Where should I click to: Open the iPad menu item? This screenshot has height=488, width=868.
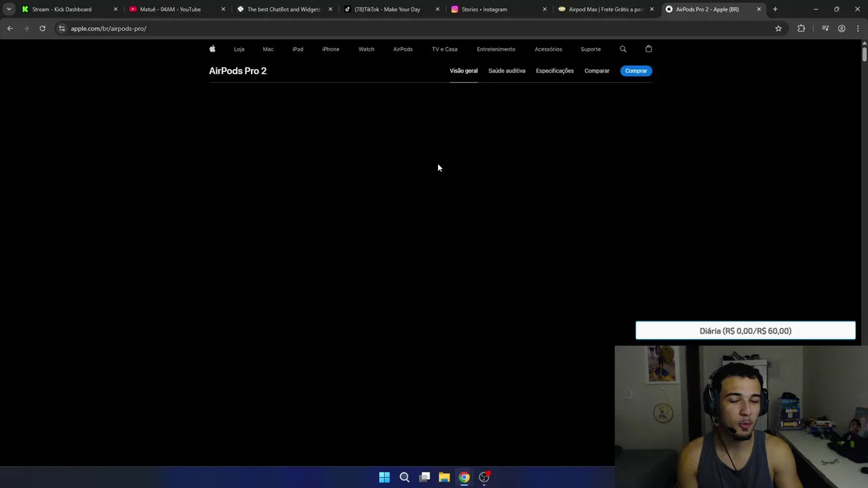298,49
